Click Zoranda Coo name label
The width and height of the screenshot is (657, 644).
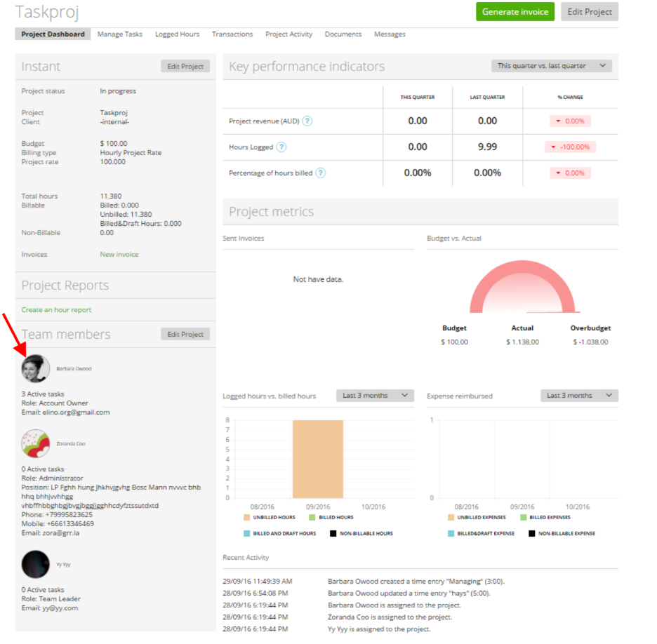pyautogui.click(x=71, y=444)
